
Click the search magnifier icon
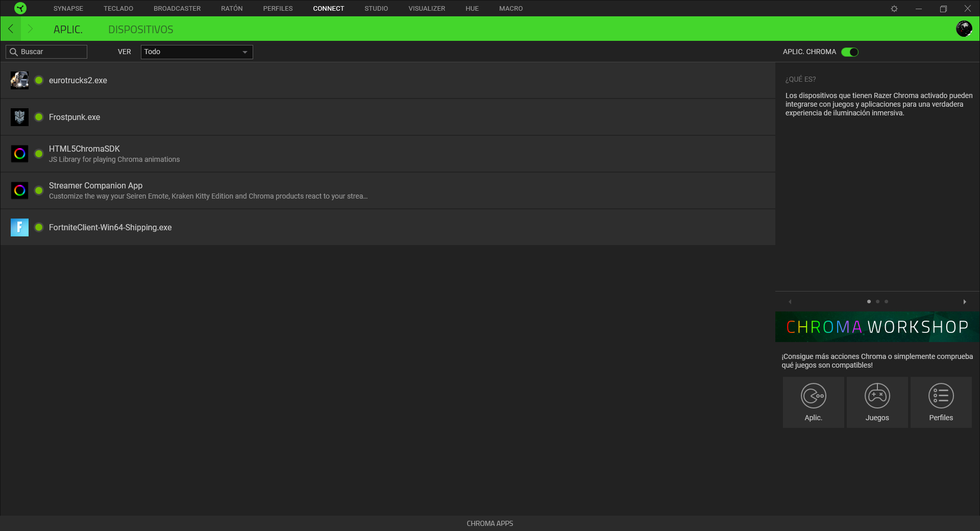click(x=14, y=52)
